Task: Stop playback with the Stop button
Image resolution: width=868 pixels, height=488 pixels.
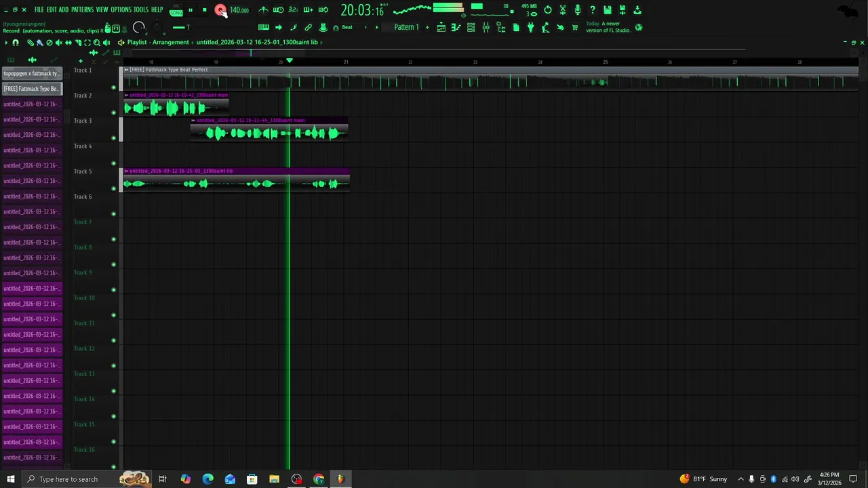Action: pyautogui.click(x=204, y=10)
